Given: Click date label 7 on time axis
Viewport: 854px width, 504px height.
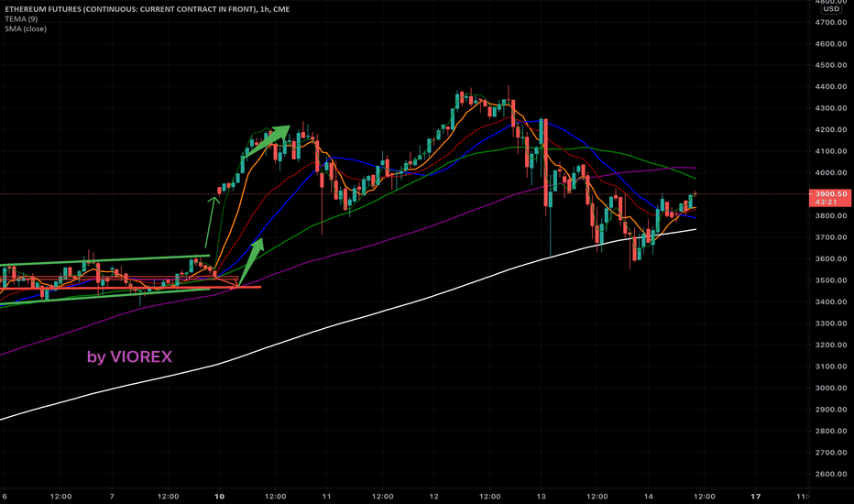Looking at the screenshot, I should pos(112,497).
